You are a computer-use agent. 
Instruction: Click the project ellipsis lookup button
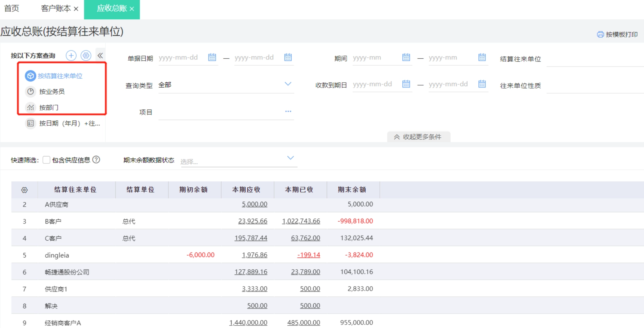click(x=288, y=112)
